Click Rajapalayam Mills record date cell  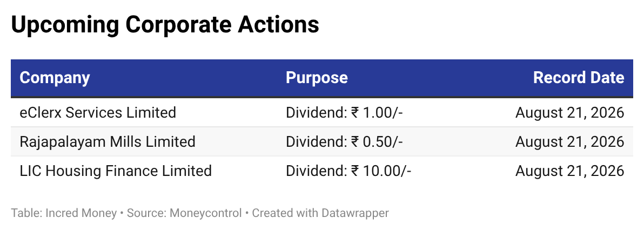click(569, 141)
